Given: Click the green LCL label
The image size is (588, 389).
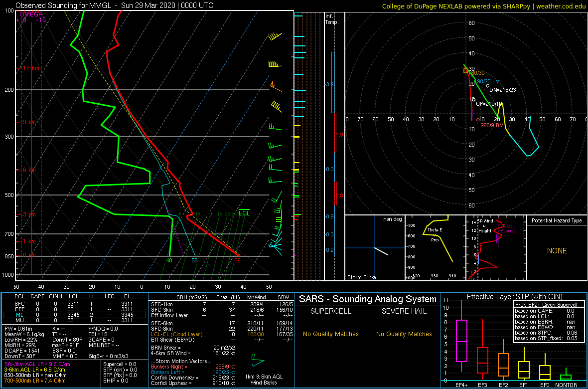Looking at the screenshot, I should (x=244, y=213).
